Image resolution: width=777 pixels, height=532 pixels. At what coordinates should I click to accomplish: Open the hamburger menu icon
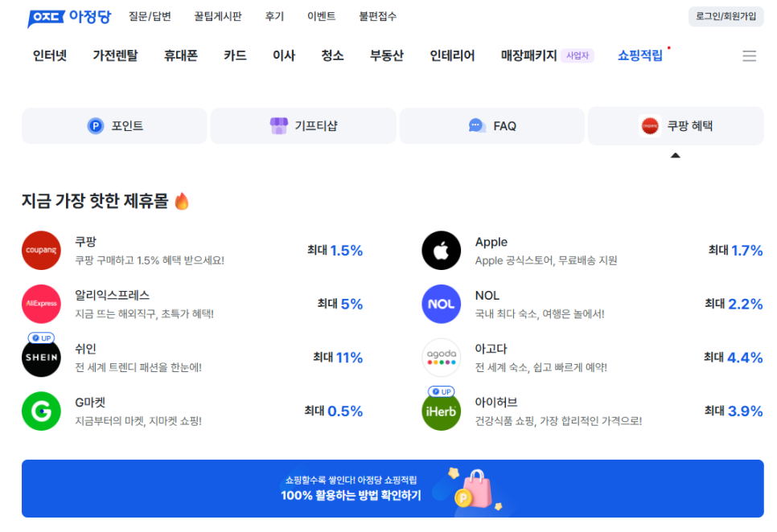click(749, 55)
